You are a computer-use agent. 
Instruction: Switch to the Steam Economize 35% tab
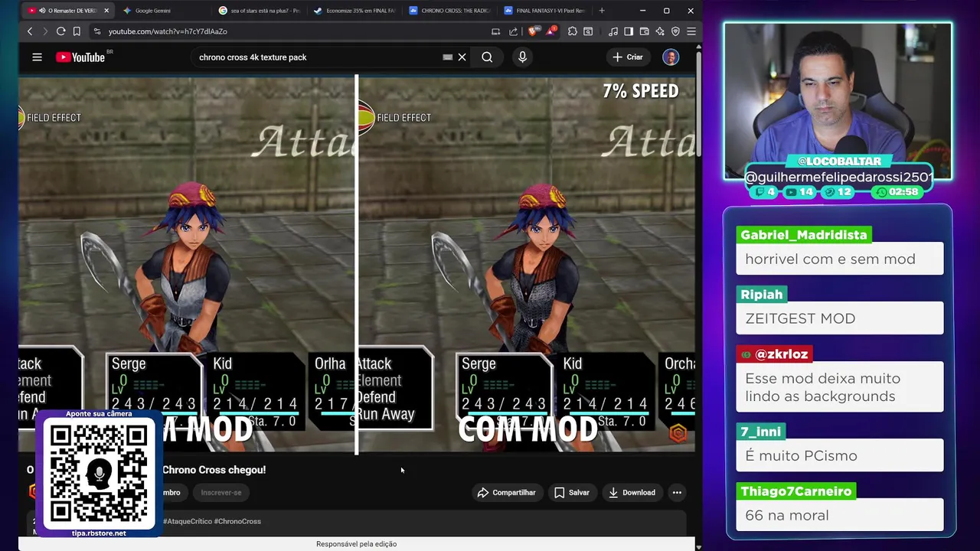(354, 11)
